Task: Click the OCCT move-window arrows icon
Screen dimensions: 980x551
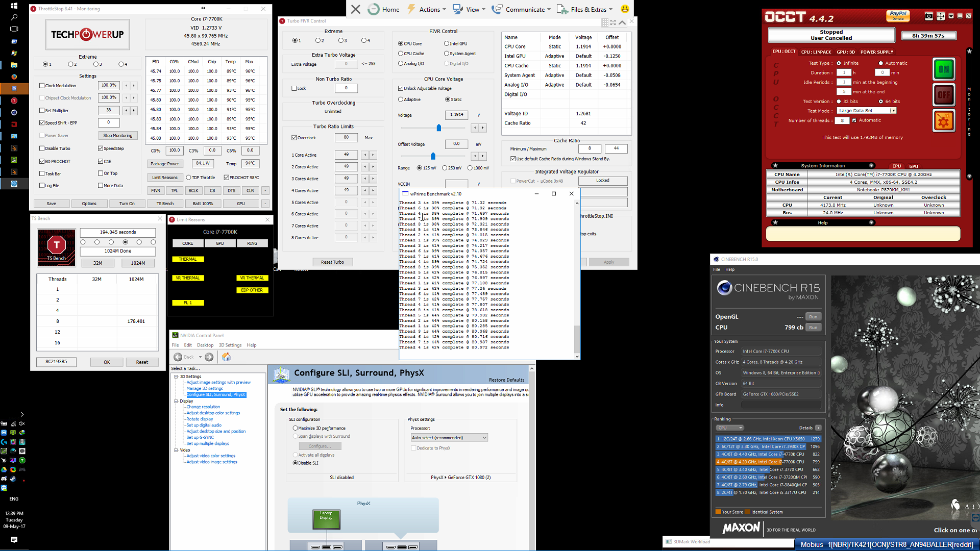Action: click(941, 16)
